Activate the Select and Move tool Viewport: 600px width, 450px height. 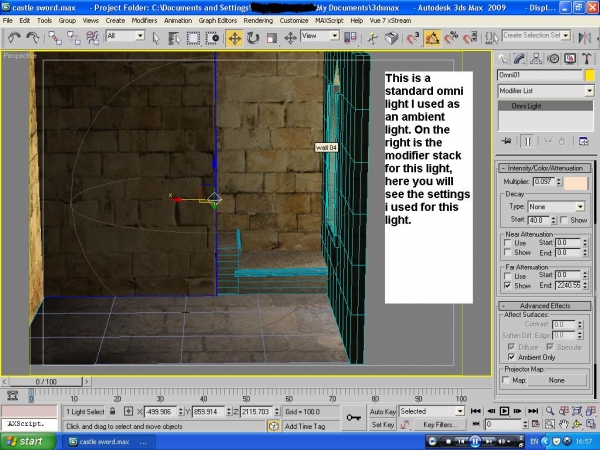234,38
